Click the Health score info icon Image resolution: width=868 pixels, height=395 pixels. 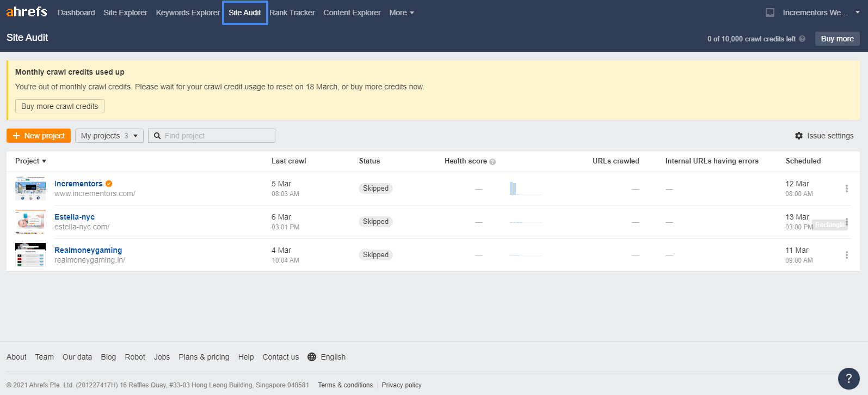tap(493, 161)
